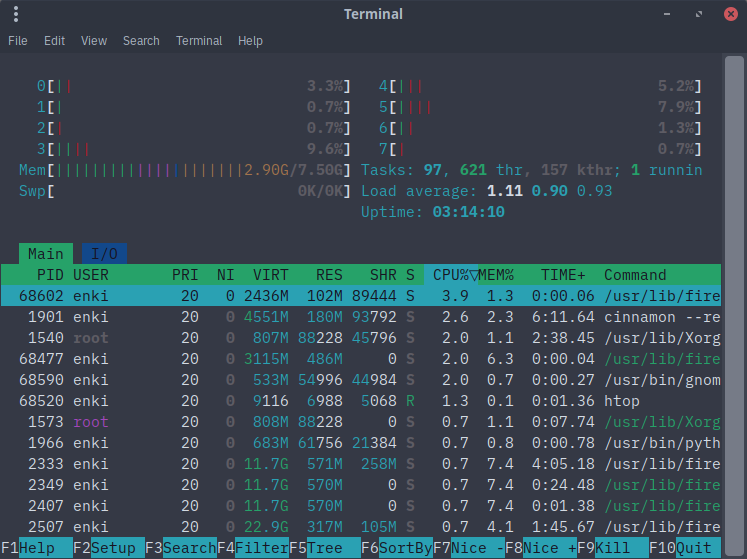Select root process row PID 1573

(x=361, y=422)
